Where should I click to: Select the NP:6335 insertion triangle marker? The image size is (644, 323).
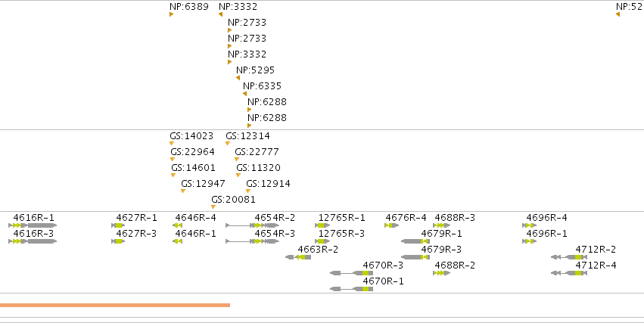[x=244, y=94]
